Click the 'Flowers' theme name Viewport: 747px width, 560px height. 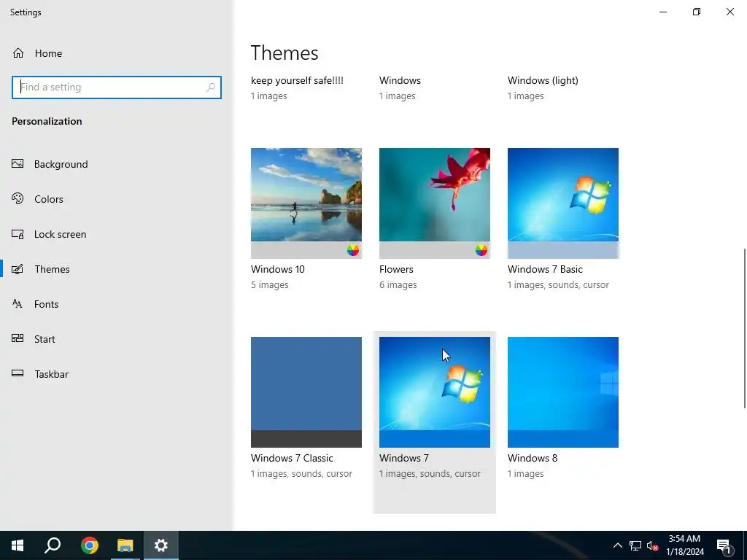tap(396, 269)
